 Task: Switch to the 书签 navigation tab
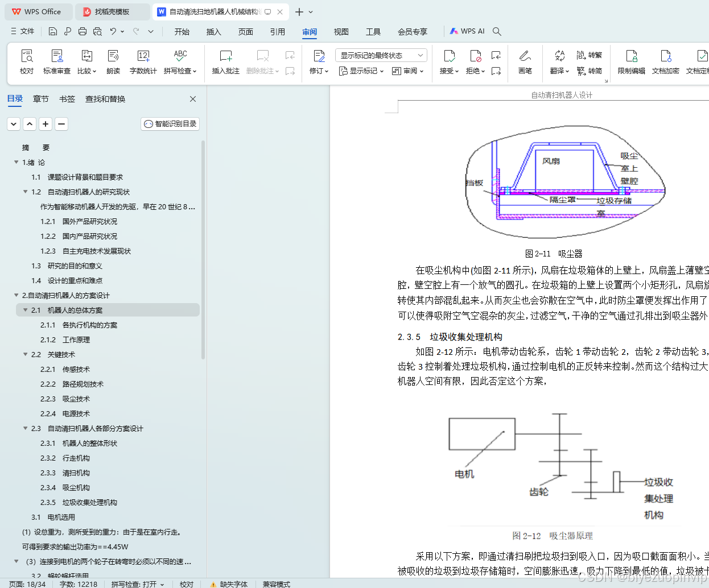click(x=67, y=99)
